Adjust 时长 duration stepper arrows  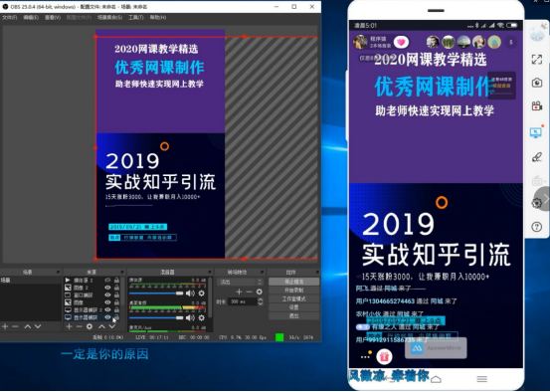coord(260,301)
